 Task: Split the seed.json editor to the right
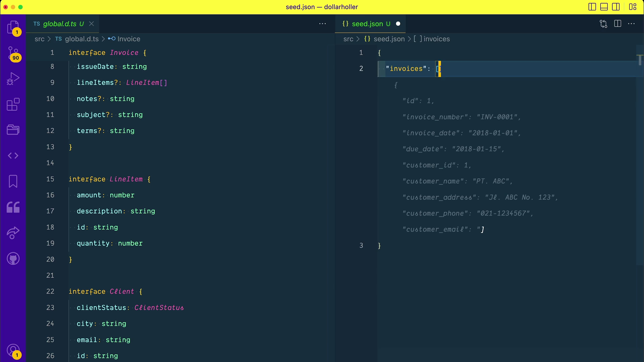point(618,24)
